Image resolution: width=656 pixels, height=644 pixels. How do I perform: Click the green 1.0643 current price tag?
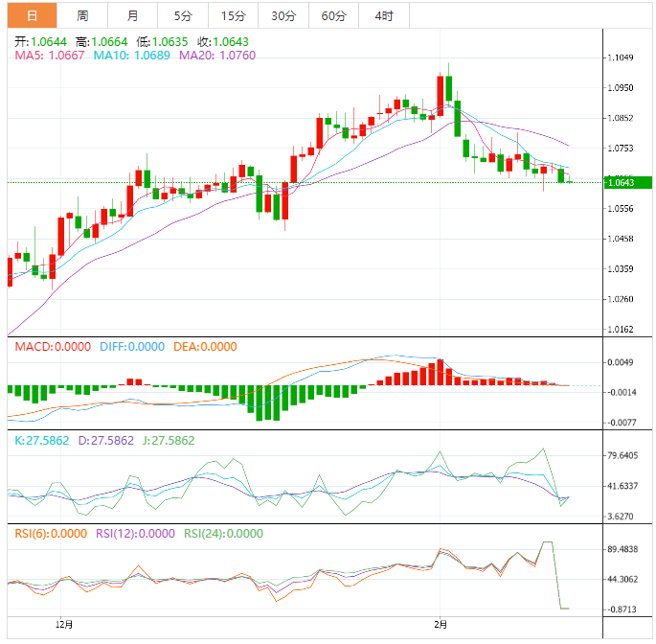tap(627, 182)
